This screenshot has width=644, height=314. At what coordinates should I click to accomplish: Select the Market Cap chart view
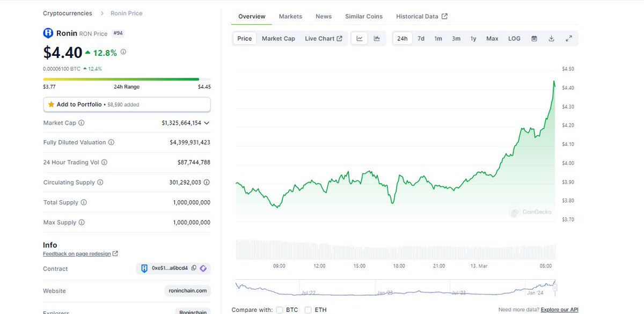[279, 39]
